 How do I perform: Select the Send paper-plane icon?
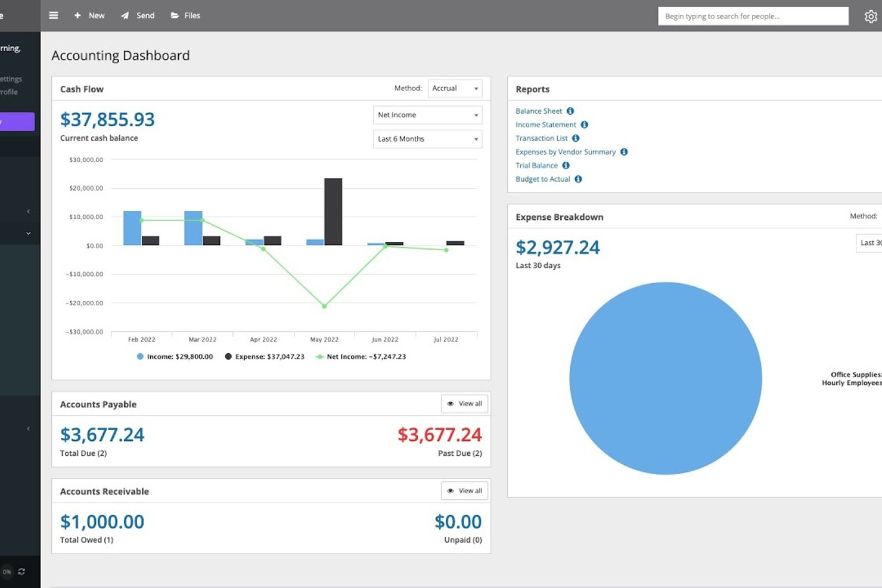[124, 15]
